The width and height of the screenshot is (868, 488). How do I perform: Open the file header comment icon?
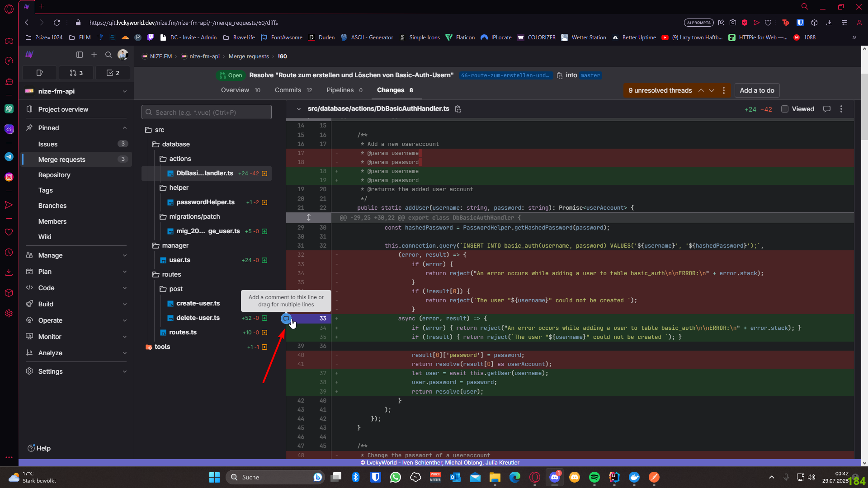point(827,109)
